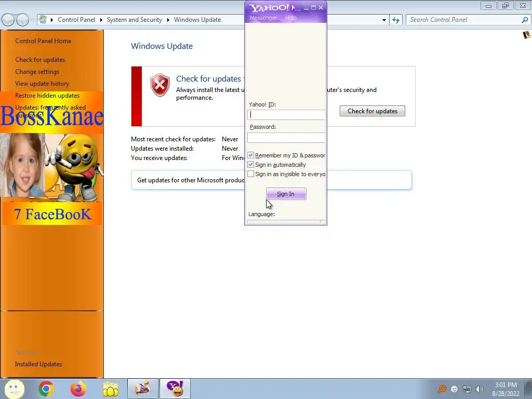This screenshot has width=532, height=399.
Task: Switch to the Control Panel taskbar button
Action: [x=143, y=389]
